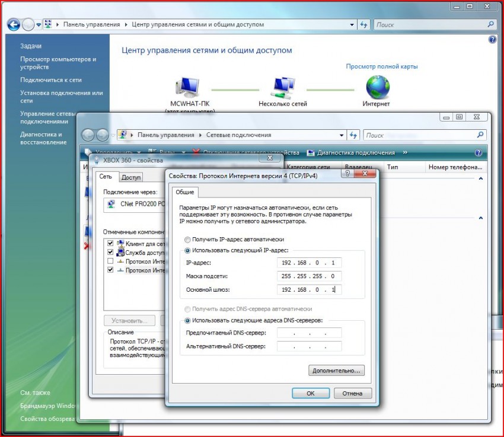Click the Установить button in XBOX 360 properties
Viewport: 504px width, 437px height.
point(129,320)
